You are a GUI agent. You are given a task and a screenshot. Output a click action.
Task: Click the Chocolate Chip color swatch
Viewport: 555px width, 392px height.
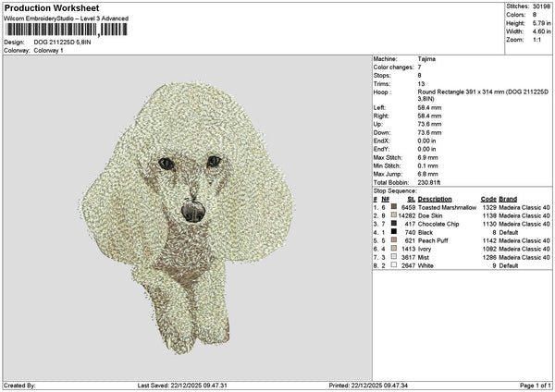point(394,223)
